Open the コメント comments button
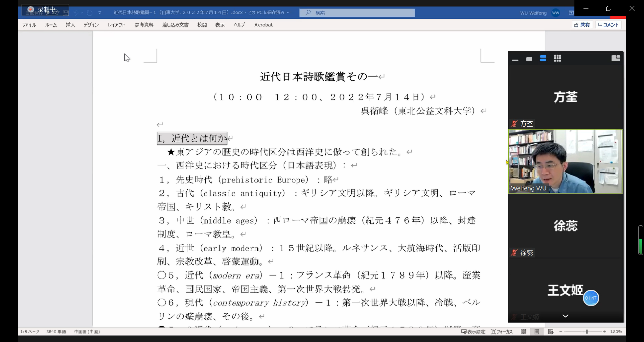The height and width of the screenshot is (342, 644). coord(608,25)
